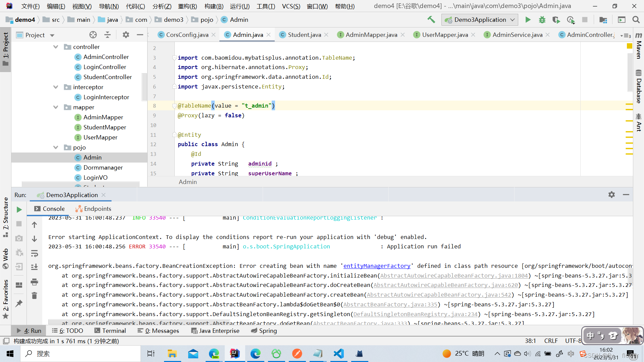644x362 pixels.
Task: Open AbstractAutowireCapableBeanFactory.java:1804 from the stack trace
Action: click(x=454, y=276)
